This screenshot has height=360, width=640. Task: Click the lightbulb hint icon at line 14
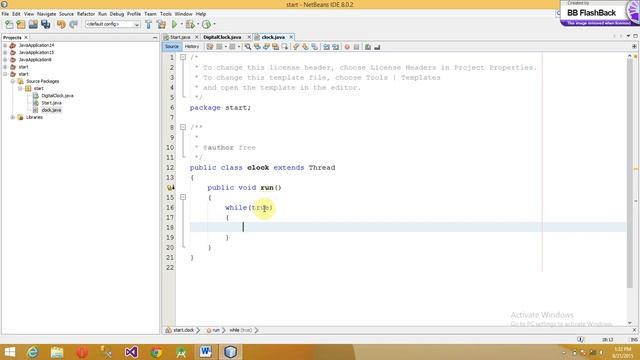pos(171,188)
